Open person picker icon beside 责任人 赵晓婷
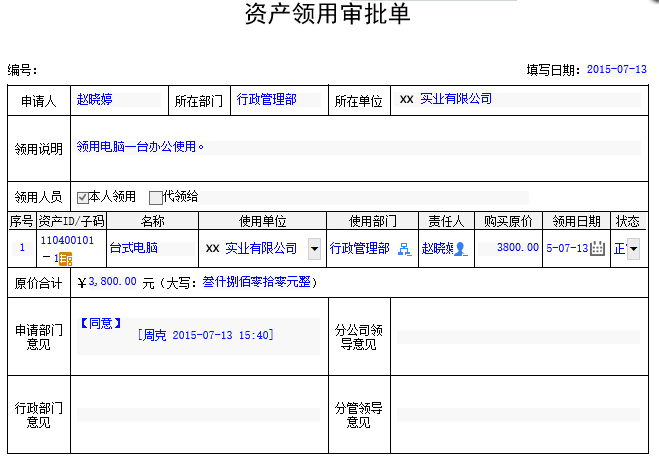This screenshot has height=457, width=659. 461,249
